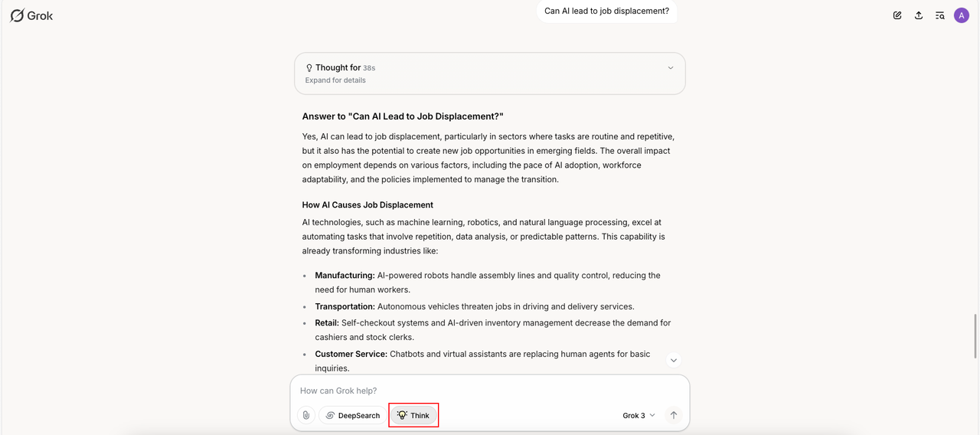Open the profile avatar menu
This screenshot has width=980, height=435.
click(x=962, y=15)
